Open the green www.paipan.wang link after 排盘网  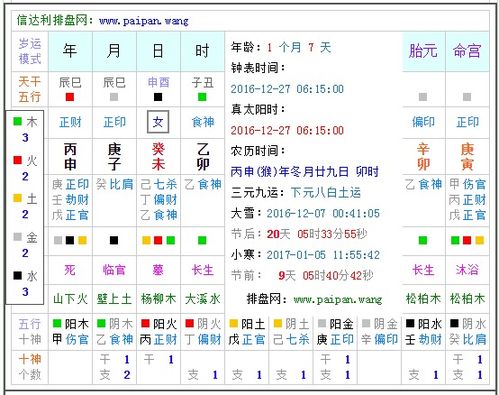(x=338, y=299)
